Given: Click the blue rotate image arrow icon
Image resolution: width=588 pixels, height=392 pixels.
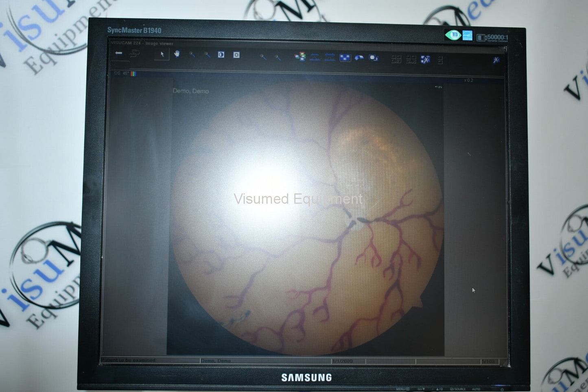Looking at the screenshot, I should [x=359, y=58].
